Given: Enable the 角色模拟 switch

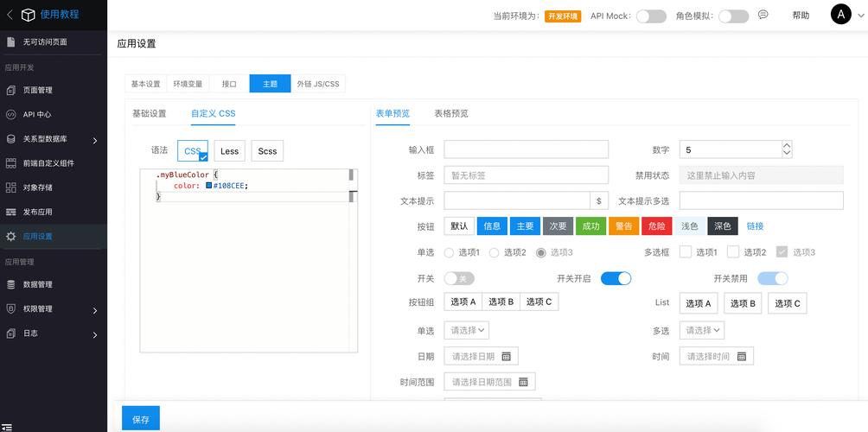Looking at the screenshot, I should click(733, 16).
